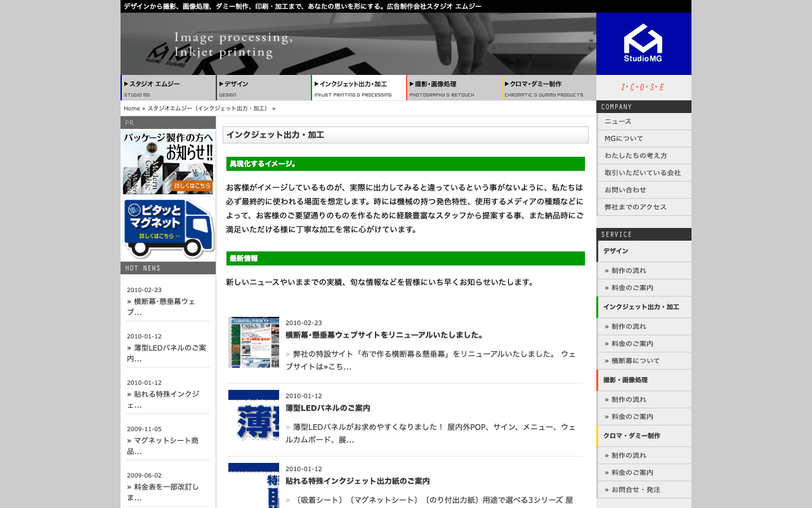Open thumbnail for 横断幕・懸垂幕 news article

tap(254, 342)
